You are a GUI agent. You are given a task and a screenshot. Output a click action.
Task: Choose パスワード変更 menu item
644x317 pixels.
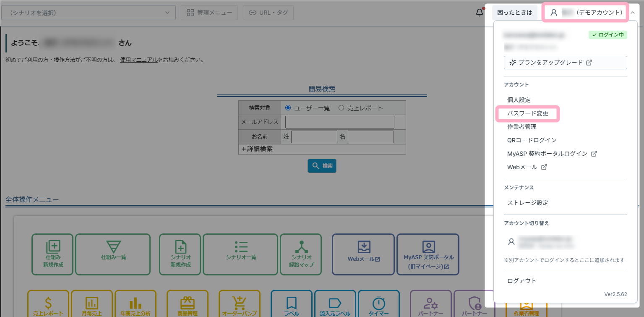coord(528,113)
